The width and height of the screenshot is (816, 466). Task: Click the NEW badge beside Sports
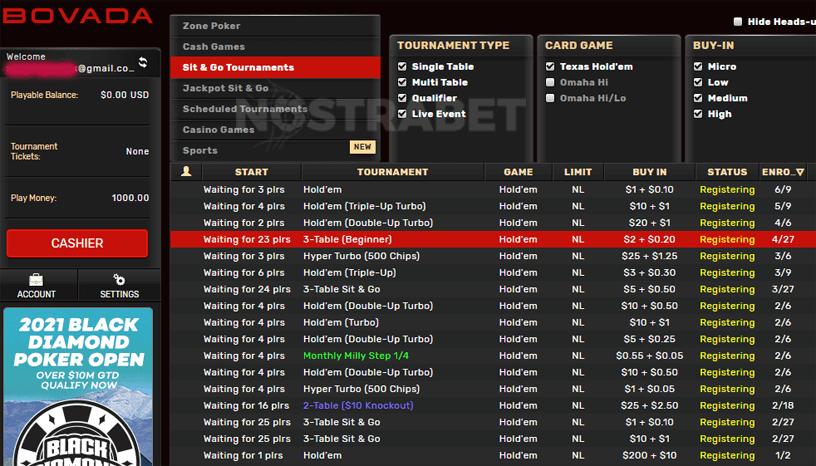362,147
